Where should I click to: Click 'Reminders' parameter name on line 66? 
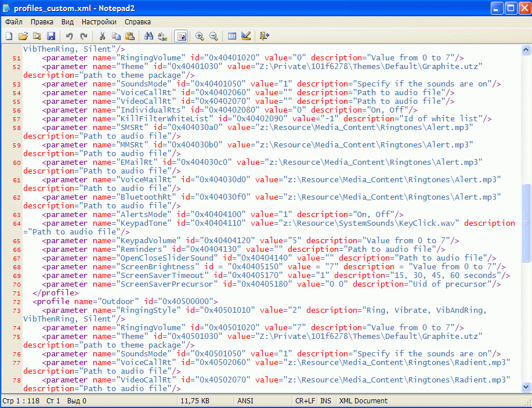[142, 250]
